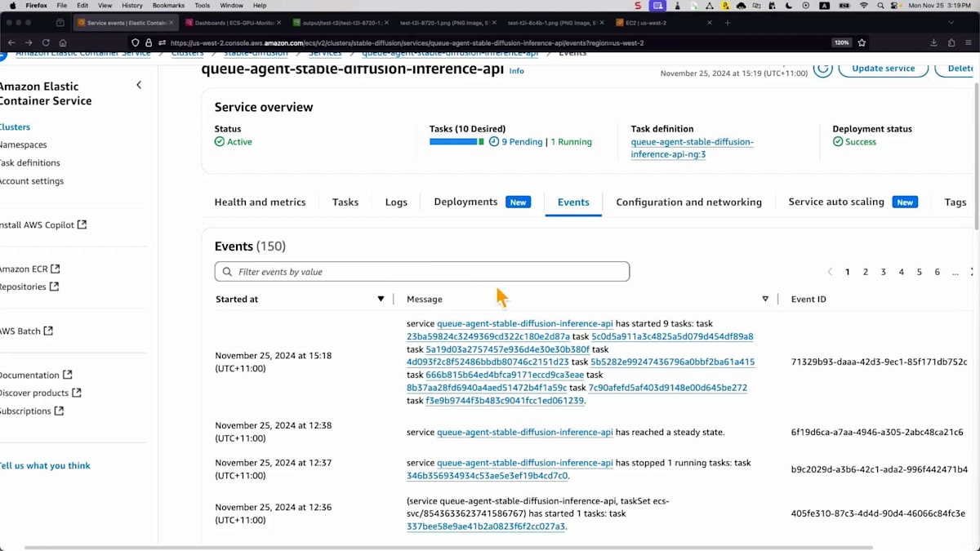The image size is (980, 551).
Task: Go to events page 6
Action: pos(937,272)
